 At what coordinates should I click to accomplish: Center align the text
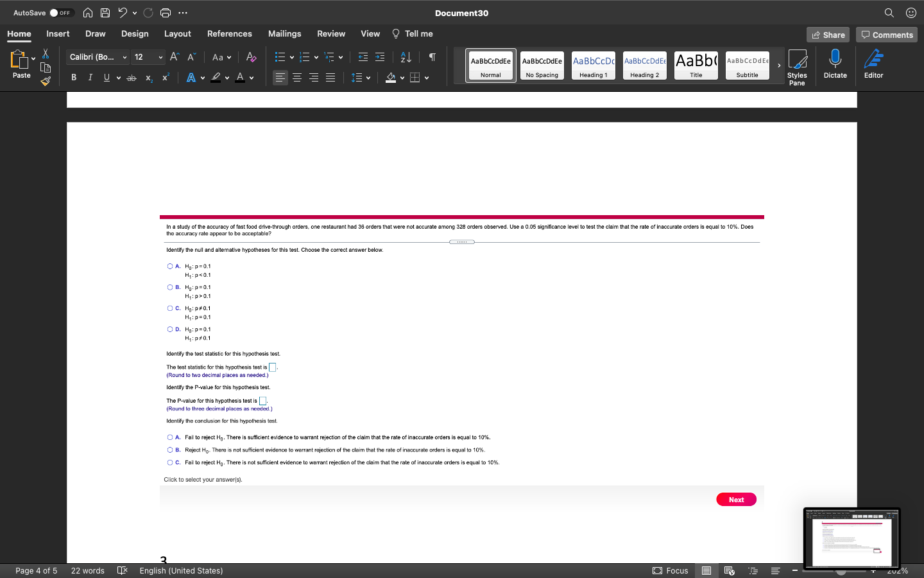coord(297,78)
